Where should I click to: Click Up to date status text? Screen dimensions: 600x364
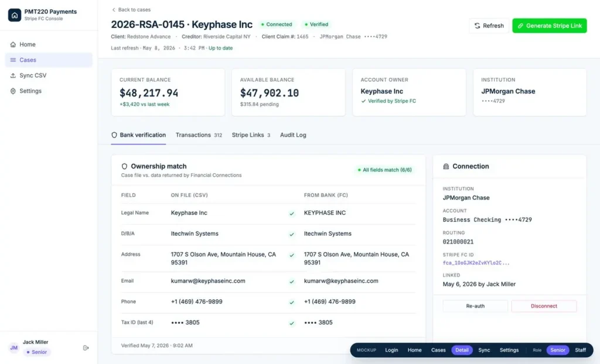[x=220, y=48]
